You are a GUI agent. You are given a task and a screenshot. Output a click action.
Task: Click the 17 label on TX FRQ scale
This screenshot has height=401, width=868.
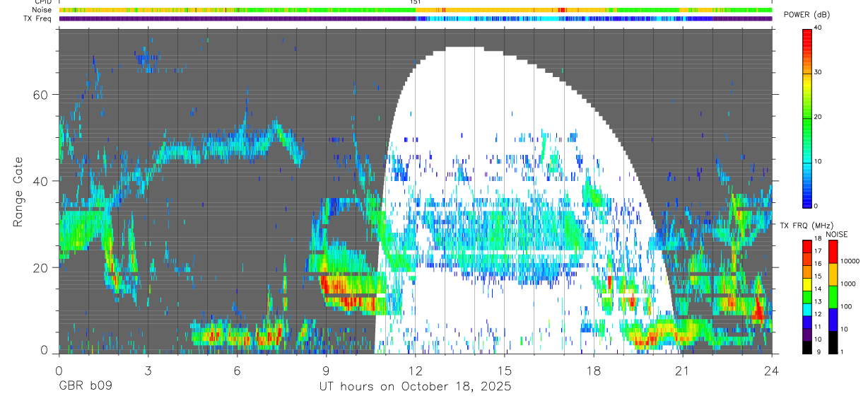pyautogui.click(x=818, y=250)
